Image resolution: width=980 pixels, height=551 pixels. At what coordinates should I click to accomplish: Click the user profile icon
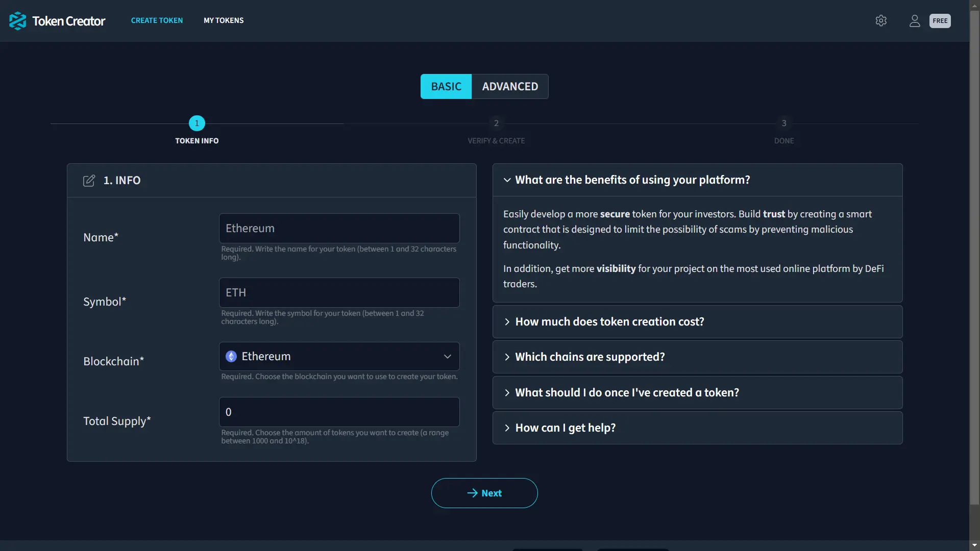(915, 20)
